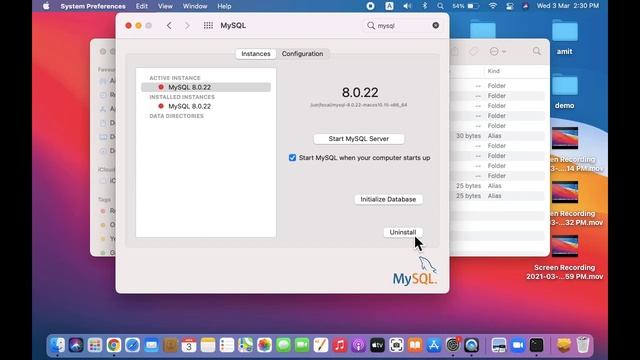Open FaceTime from the Dock

302,345
